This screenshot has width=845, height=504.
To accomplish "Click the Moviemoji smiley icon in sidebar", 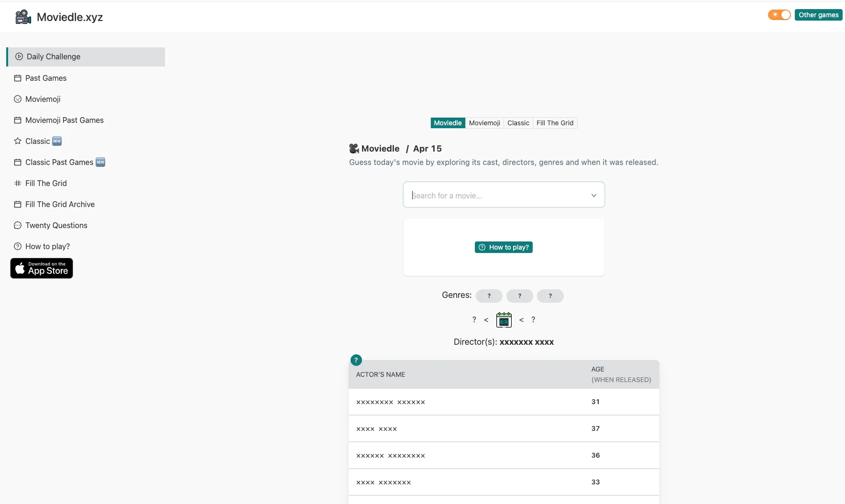I will pos(18,99).
